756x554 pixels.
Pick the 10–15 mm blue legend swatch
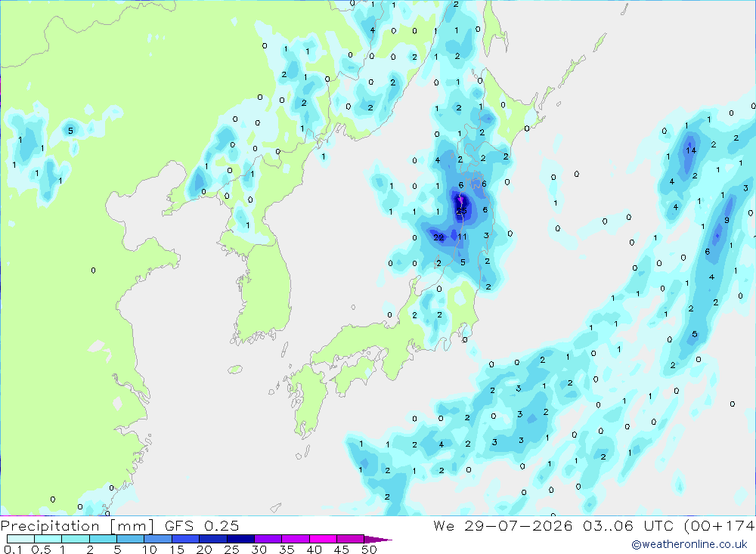158,539
